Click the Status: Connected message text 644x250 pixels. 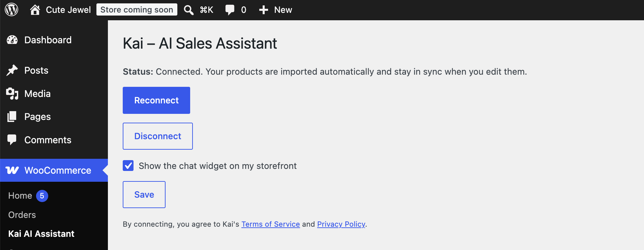click(x=325, y=72)
